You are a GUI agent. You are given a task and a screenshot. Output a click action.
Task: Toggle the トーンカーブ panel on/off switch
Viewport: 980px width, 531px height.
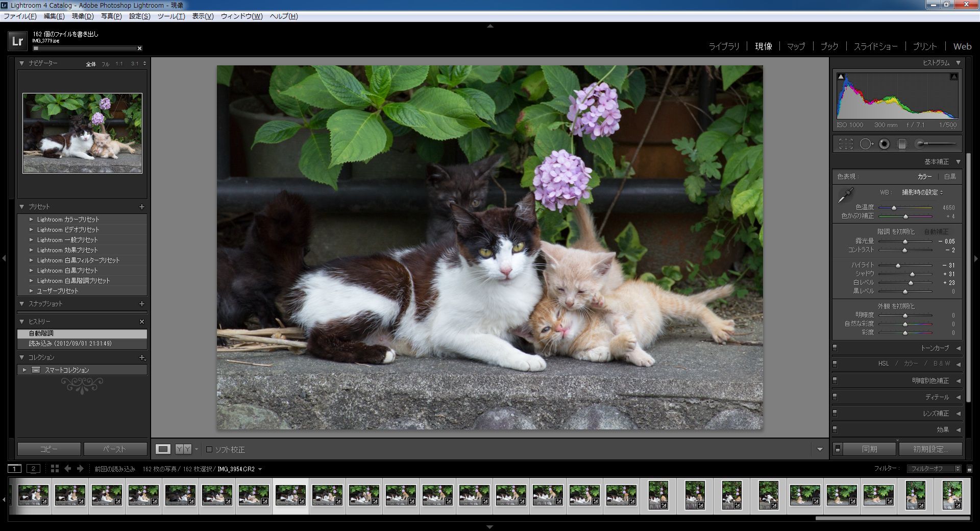pos(835,348)
